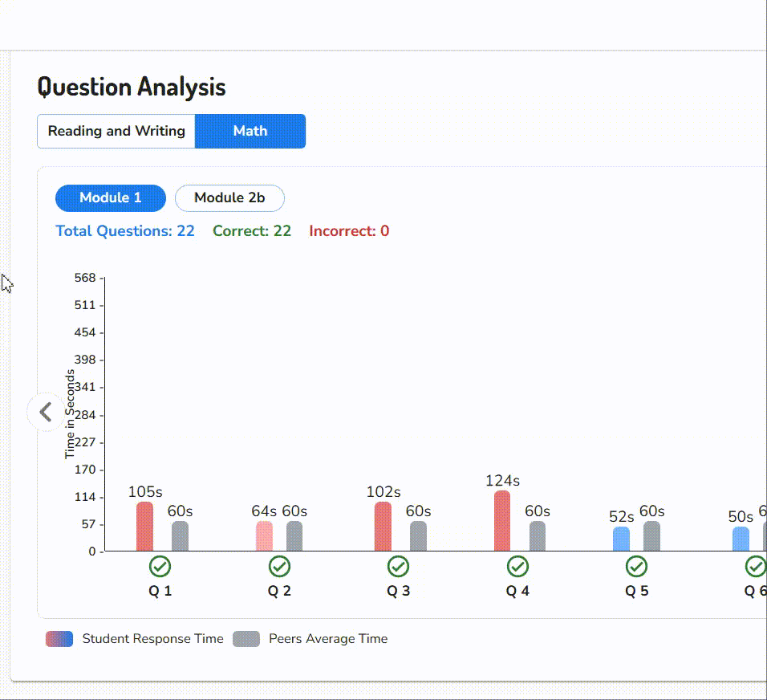Open the Reading and Writing tab

116,131
